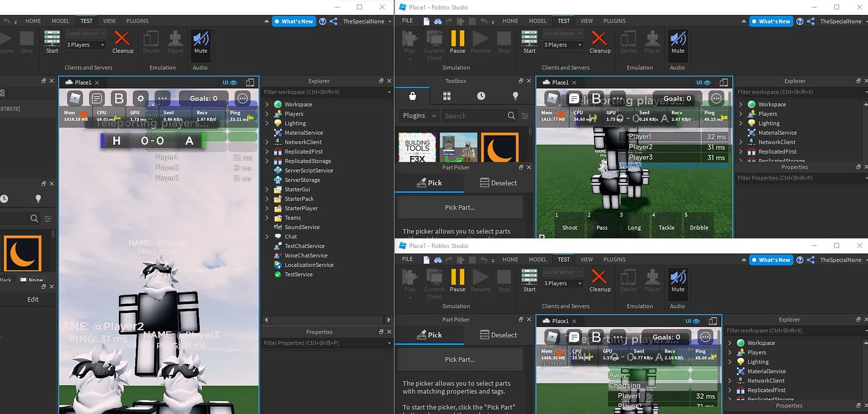Click the B button in left game viewport
The image size is (868, 414).
(x=118, y=98)
